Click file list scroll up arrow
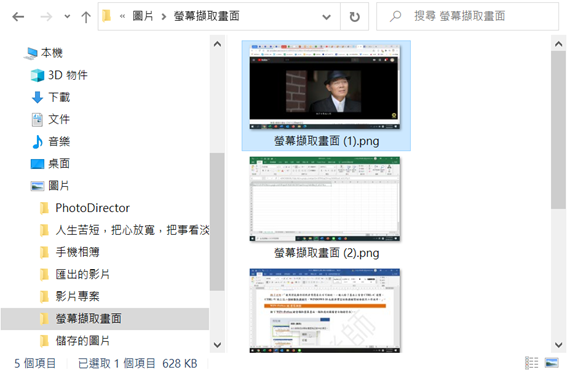Image resolution: width=567 pixels, height=375 pixels. (559, 44)
